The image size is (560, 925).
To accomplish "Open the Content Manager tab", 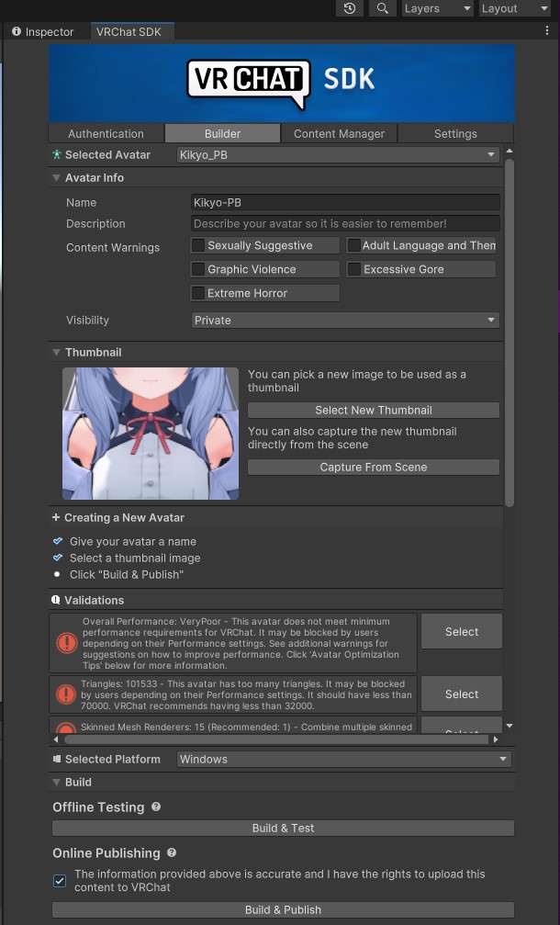I will (339, 134).
